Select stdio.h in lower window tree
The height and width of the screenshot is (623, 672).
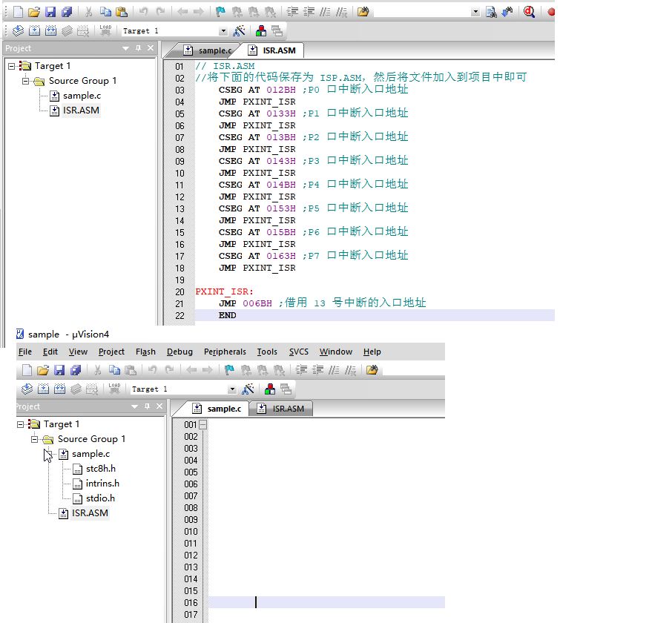[100, 498]
